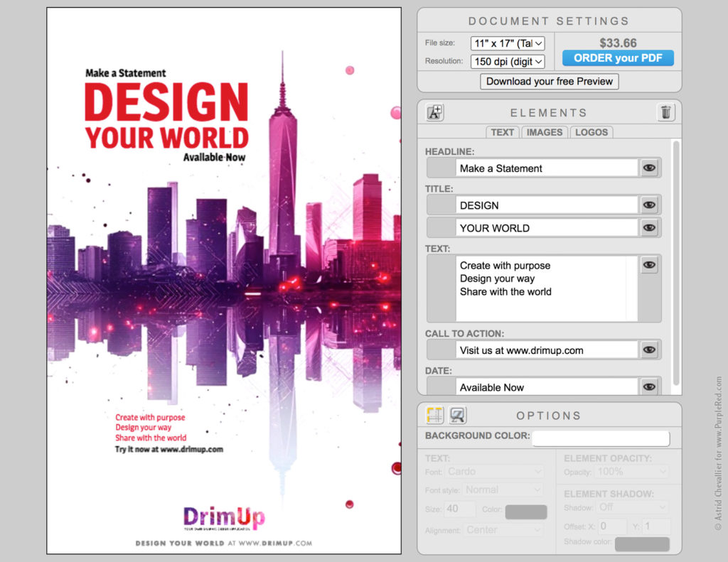Hide the 'Available Now' date element
728x562 pixels.
pos(649,387)
